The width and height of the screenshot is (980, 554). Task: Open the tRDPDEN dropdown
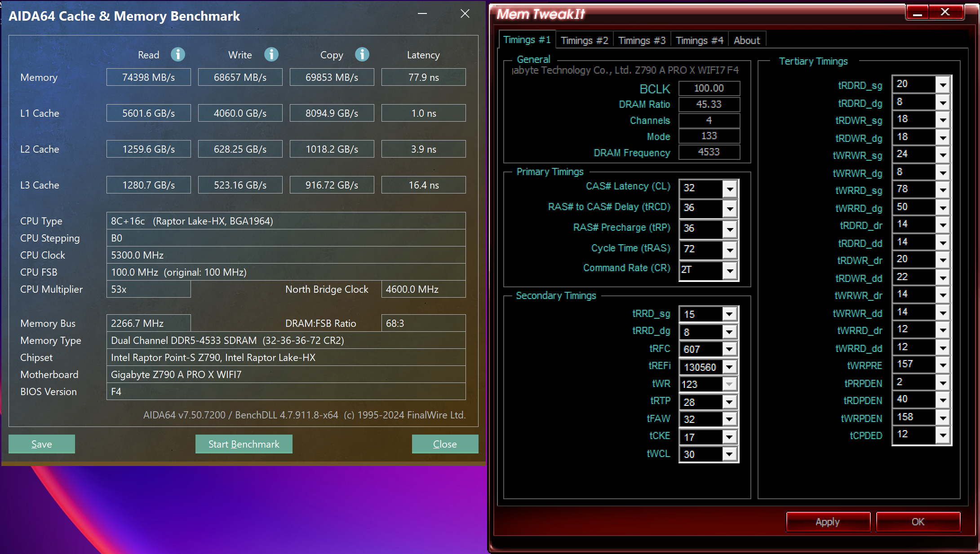(943, 400)
